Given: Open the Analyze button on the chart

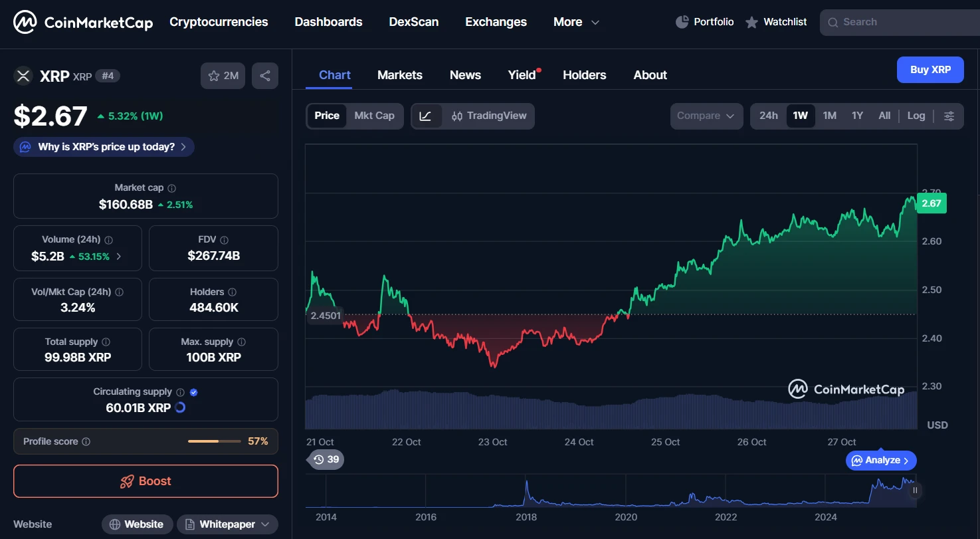Looking at the screenshot, I should pyautogui.click(x=880, y=460).
